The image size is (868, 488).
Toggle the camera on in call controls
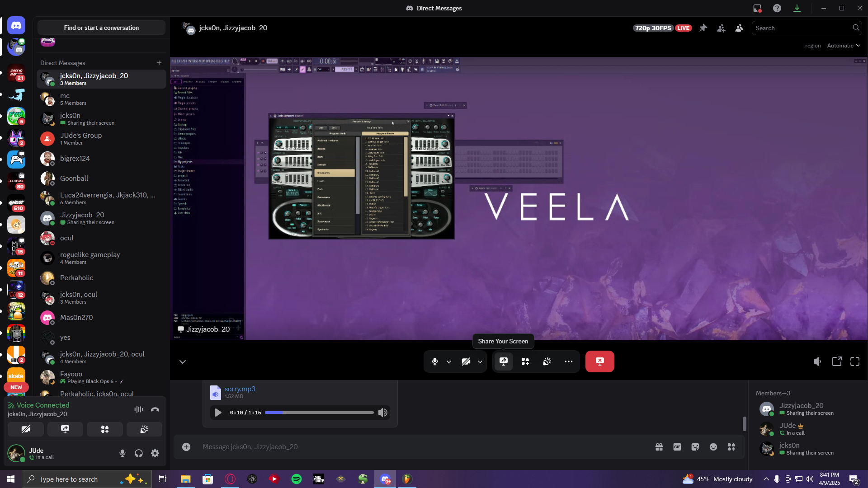[x=466, y=361]
